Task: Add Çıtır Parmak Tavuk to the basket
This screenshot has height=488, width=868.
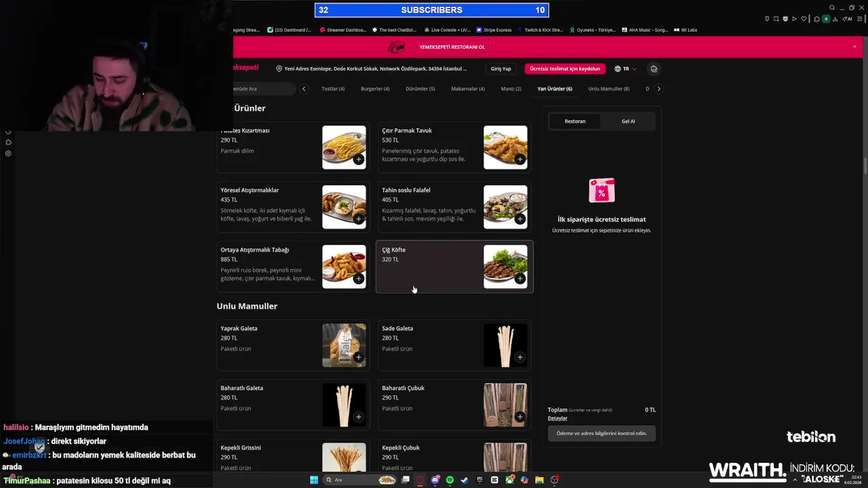Action: point(519,159)
